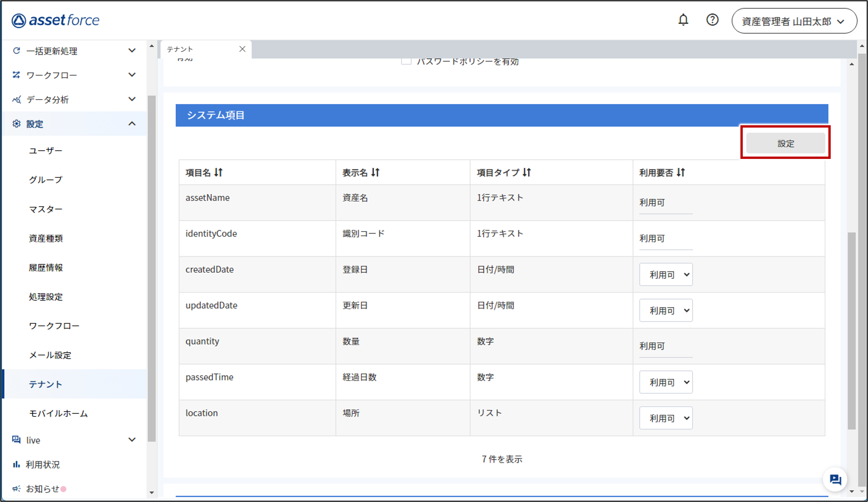
Task: Sort table by 項目タイプ column
Action: tap(527, 172)
